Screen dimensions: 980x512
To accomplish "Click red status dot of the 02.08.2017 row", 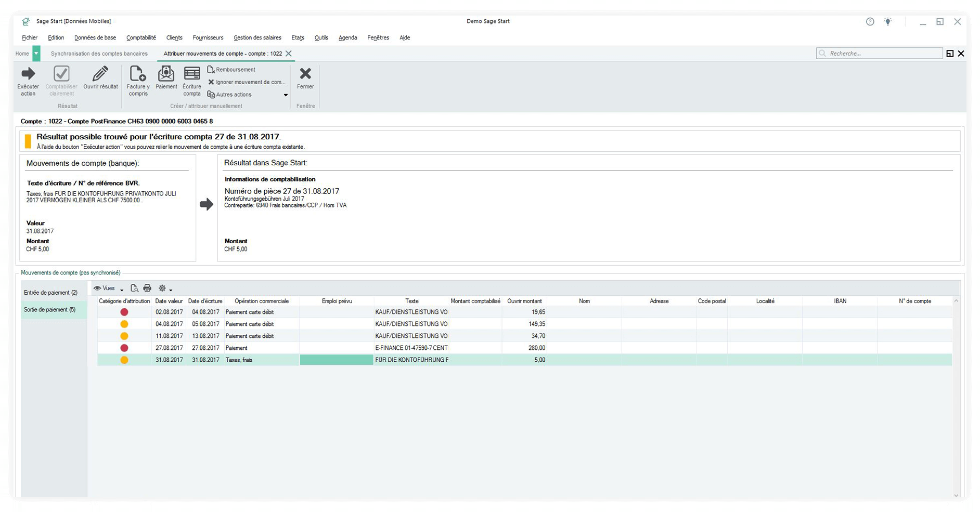I will (x=124, y=312).
